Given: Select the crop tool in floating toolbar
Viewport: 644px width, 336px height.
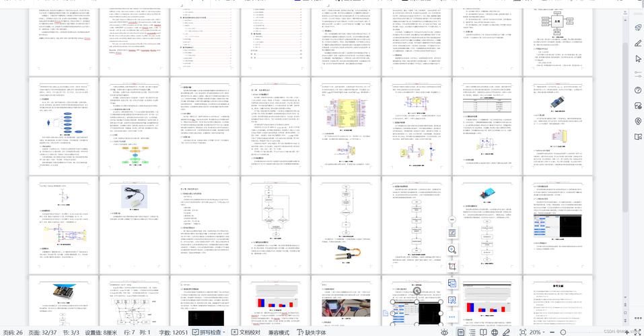Looking at the screenshot, I should pos(452,266).
